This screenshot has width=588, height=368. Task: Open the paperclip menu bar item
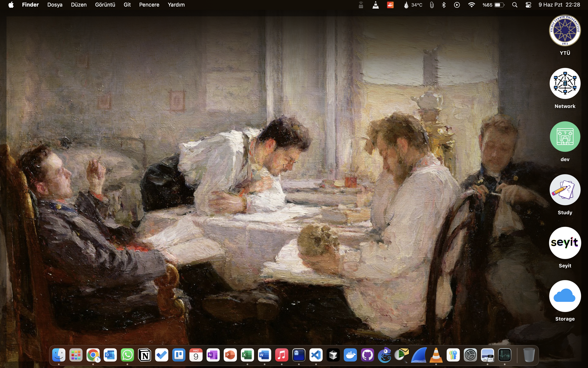pyautogui.click(x=432, y=5)
